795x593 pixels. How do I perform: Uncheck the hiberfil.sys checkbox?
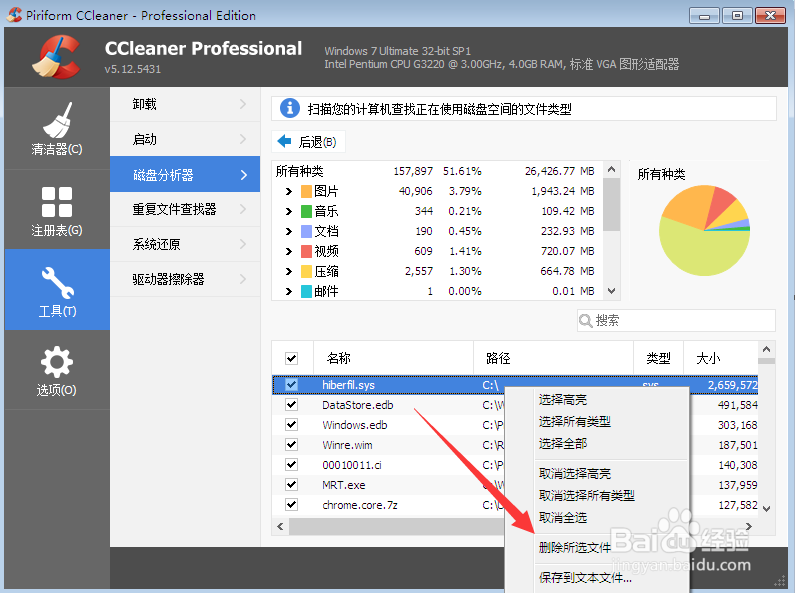(x=292, y=385)
